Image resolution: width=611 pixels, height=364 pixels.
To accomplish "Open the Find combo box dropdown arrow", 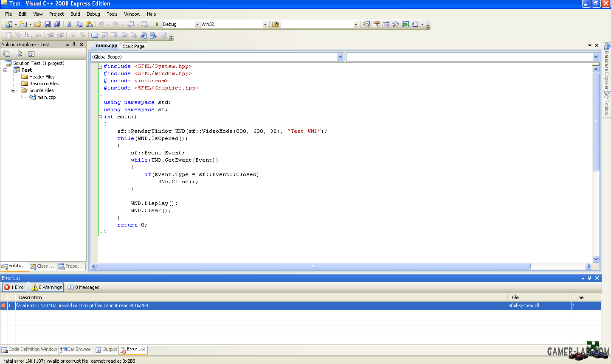I will coord(356,24).
